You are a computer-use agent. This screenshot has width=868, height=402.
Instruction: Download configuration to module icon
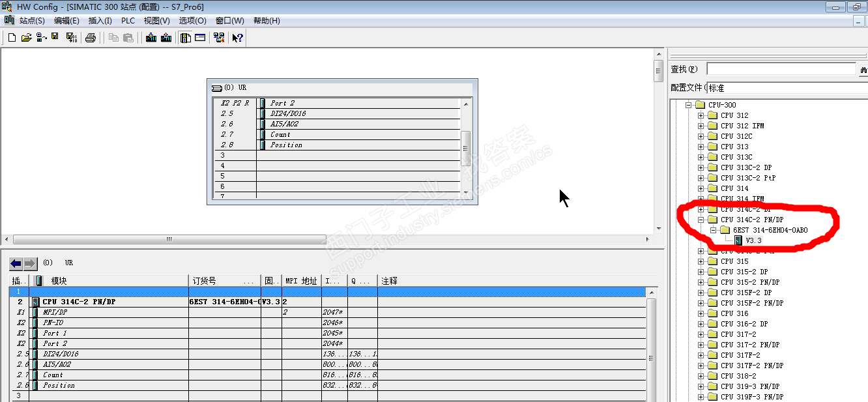point(151,38)
